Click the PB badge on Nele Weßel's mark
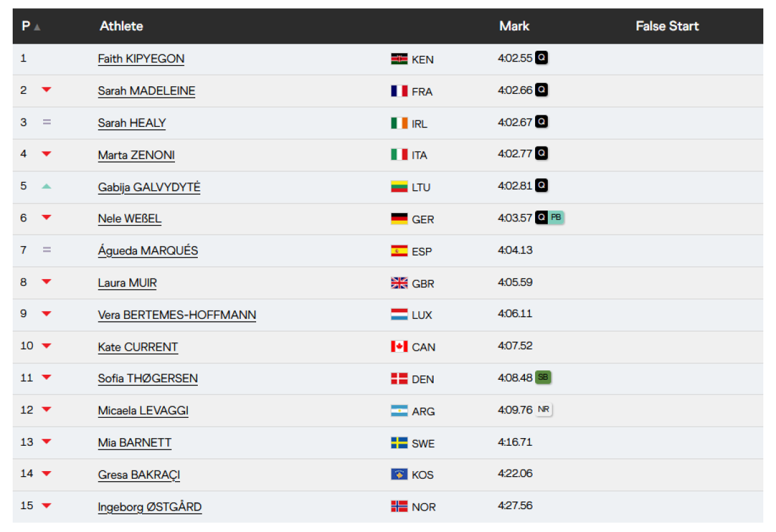Image resolution: width=776 pixels, height=532 pixels. point(556,217)
